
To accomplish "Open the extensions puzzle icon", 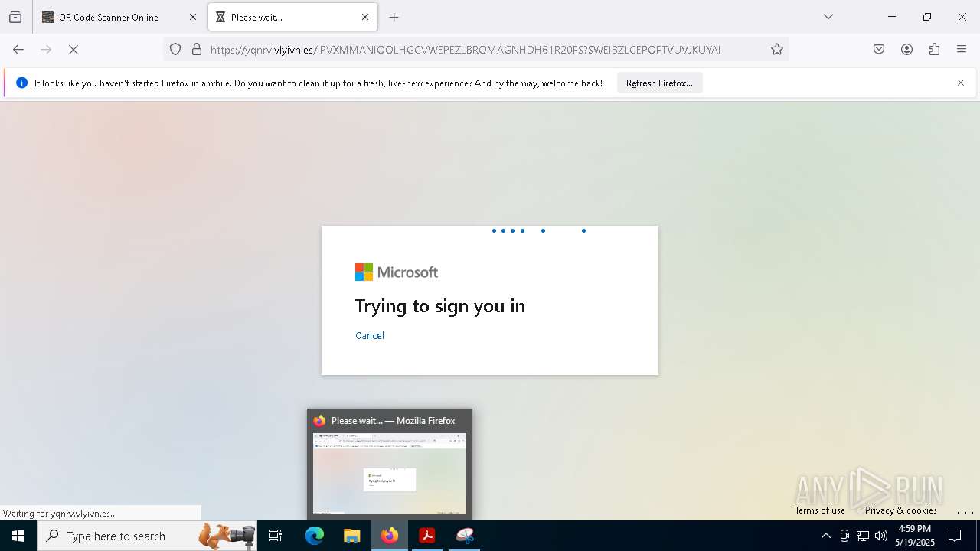I will coord(934,49).
